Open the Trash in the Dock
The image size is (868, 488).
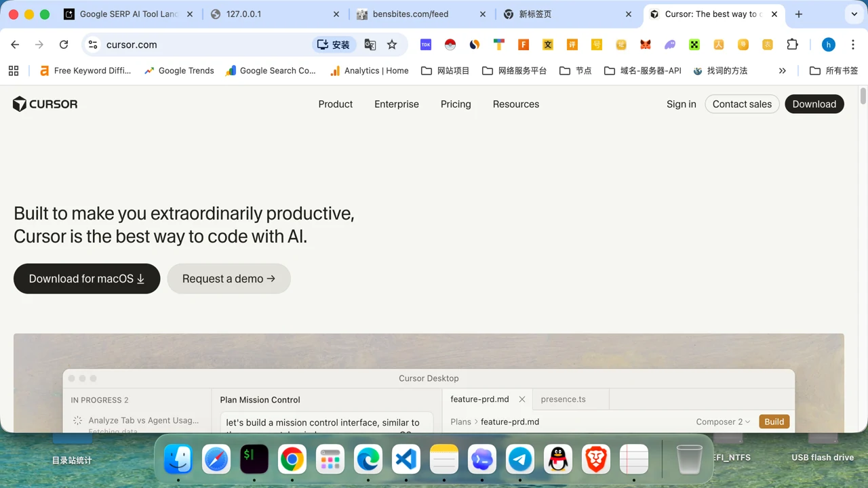(x=690, y=460)
